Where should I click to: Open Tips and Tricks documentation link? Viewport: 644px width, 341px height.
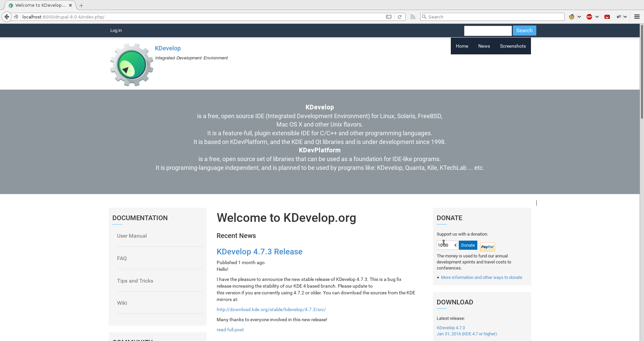point(135,281)
